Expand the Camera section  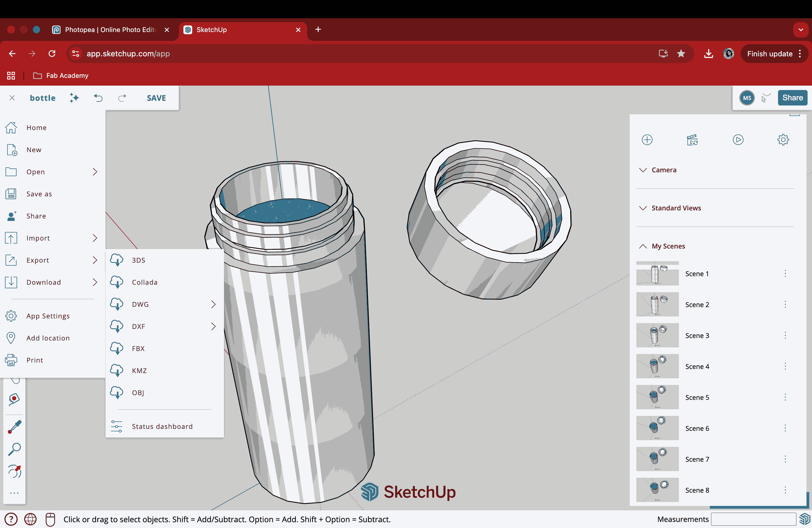664,170
